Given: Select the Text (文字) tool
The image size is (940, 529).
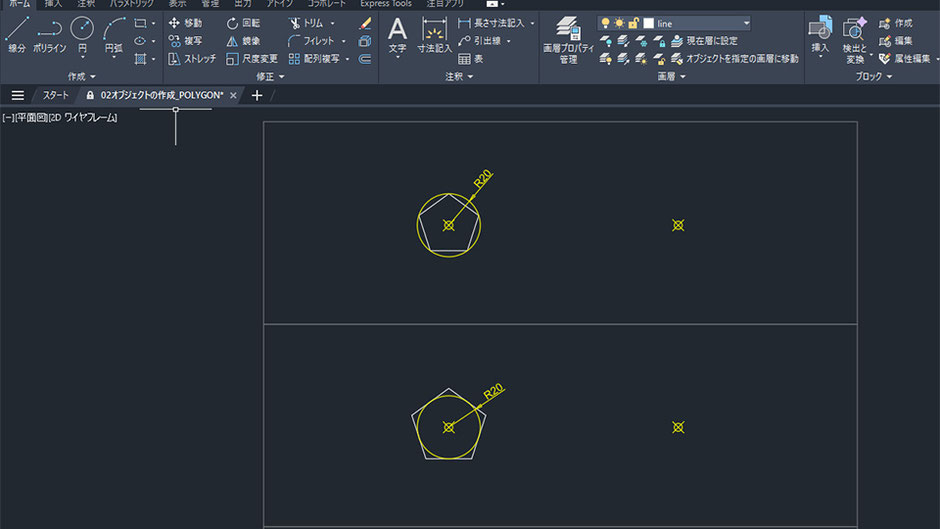Looking at the screenshot, I should 397,35.
